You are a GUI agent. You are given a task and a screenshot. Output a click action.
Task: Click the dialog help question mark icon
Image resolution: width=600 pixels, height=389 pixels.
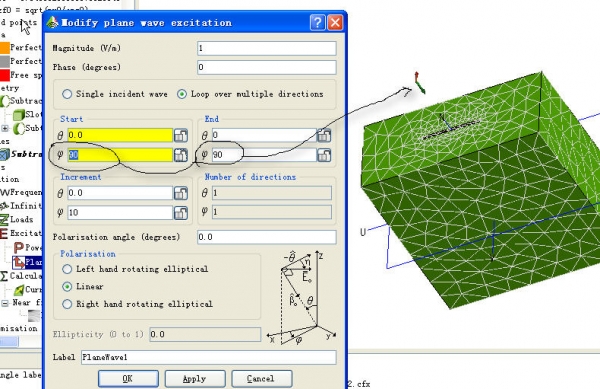[x=318, y=23]
